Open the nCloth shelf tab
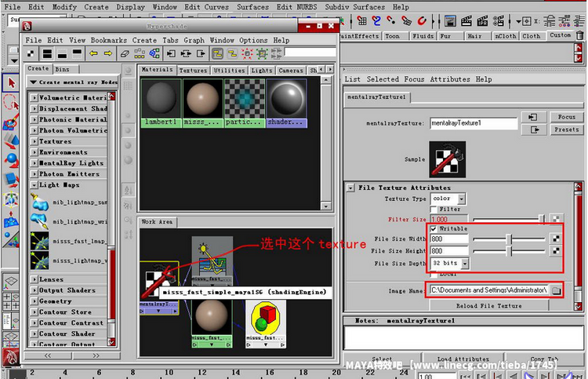Screen dimensions: 588x379 pos(506,36)
